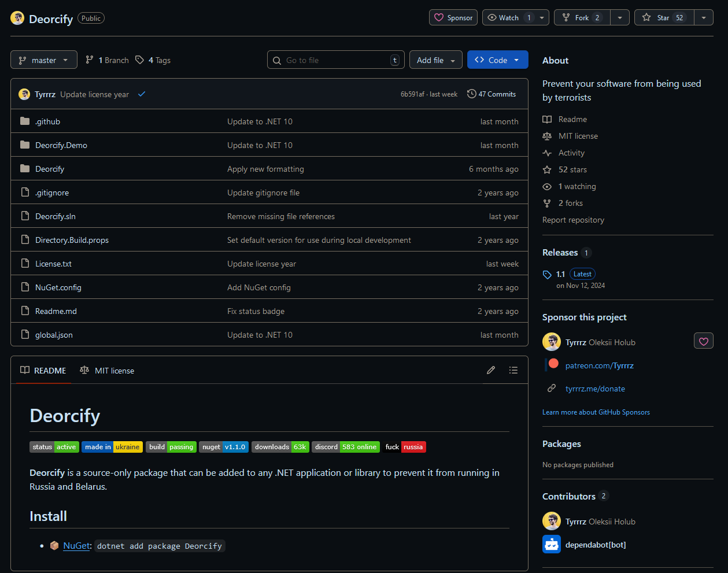Open the 1.1 Latest release
Screen dimensions: 728x573
point(575,274)
